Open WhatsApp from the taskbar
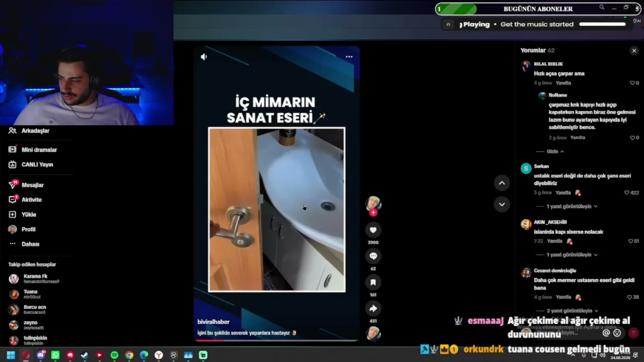Viewport: 644px width, 362px height. [55, 355]
